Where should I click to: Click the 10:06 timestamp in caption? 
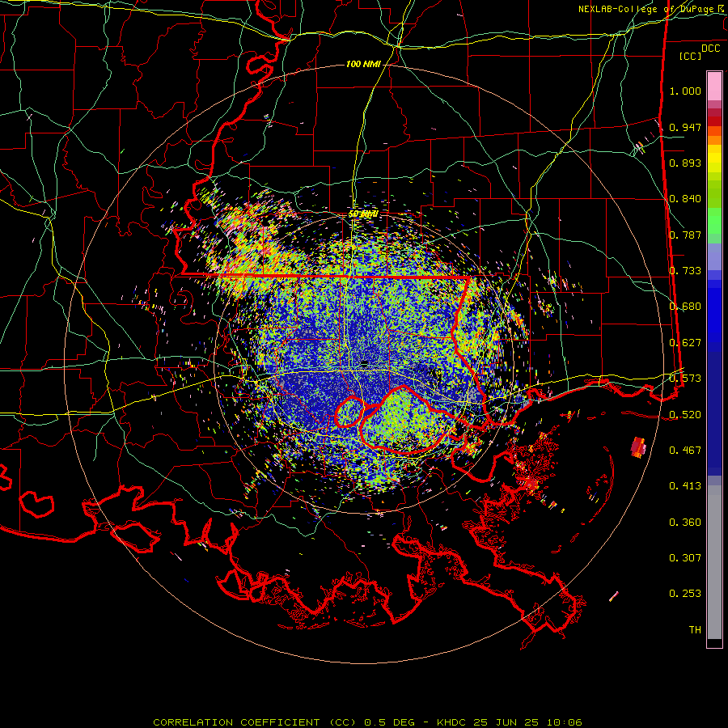tap(564, 722)
